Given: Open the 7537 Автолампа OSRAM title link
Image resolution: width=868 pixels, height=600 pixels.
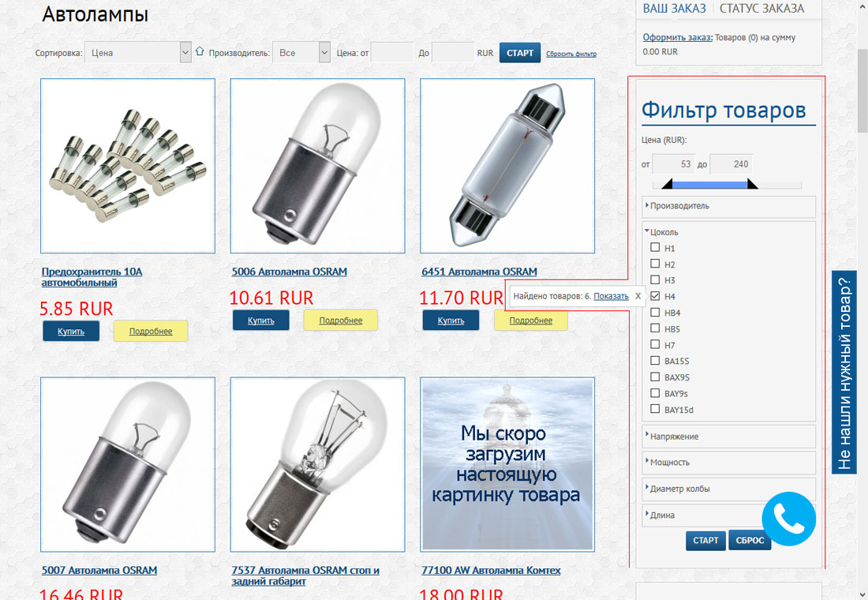Looking at the screenshot, I should coord(305,576).
